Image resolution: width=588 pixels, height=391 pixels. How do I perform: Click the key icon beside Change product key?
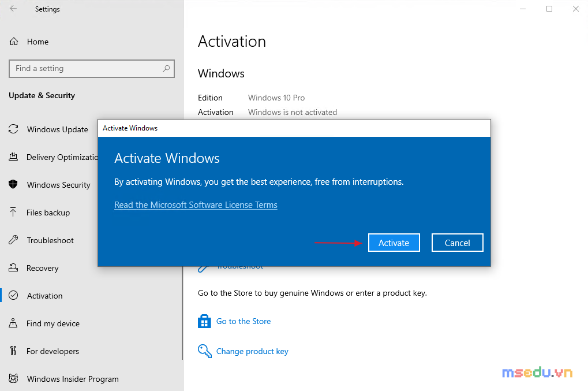[x=205, y=351]
